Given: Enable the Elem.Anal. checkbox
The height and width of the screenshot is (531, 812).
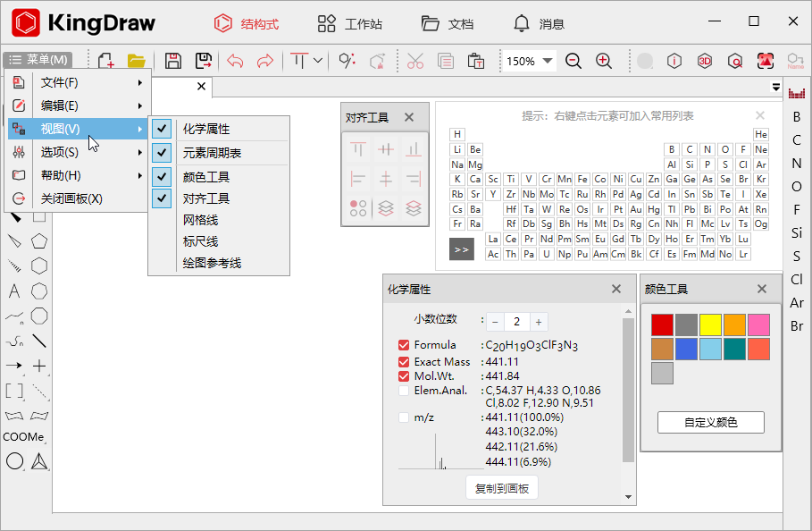Looking at the screenshot, I should [x=405, y=389].
